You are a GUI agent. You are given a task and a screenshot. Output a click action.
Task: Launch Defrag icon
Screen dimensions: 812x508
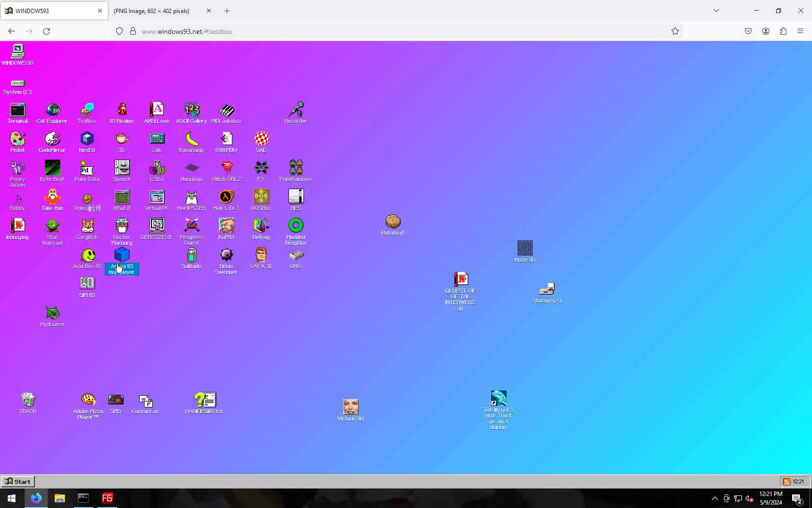[261, 229]
